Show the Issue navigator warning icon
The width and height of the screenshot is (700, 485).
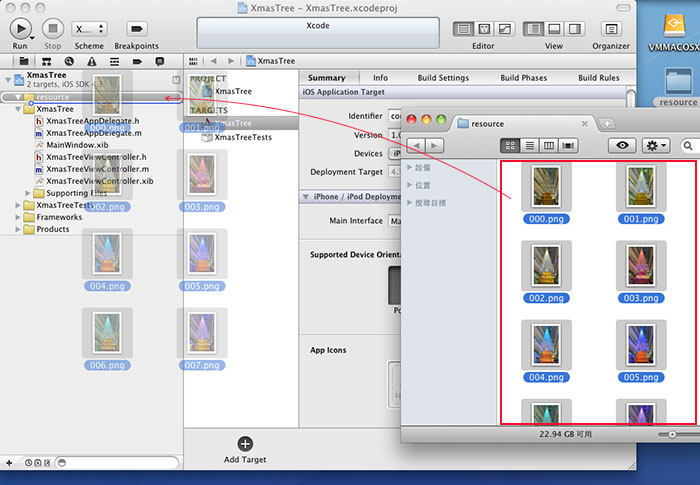coord(92,61)
